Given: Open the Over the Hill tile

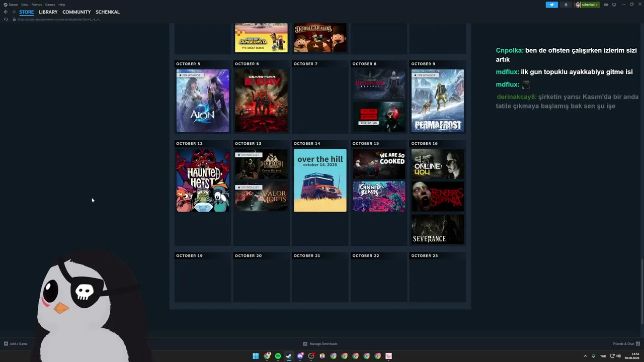Looking at the screenshot, I should pos(320,180).
